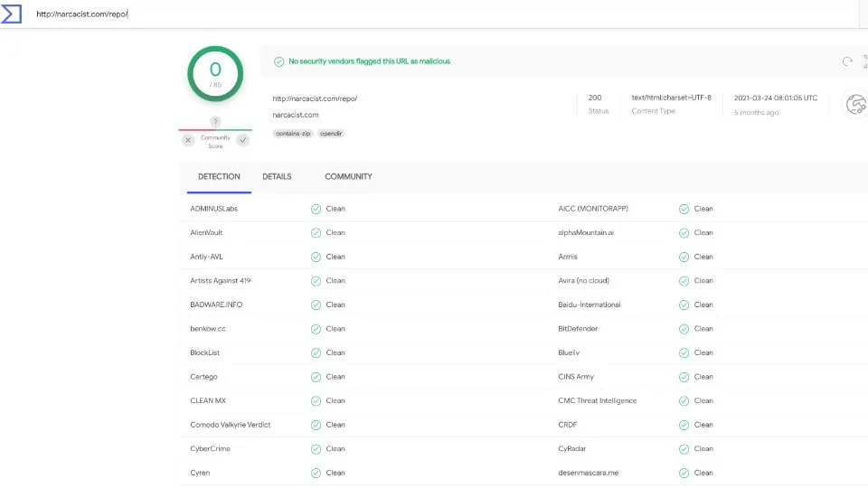
Task: Click the green check icon in the banner
Action: pyautogui.click(x=279, y=61)
